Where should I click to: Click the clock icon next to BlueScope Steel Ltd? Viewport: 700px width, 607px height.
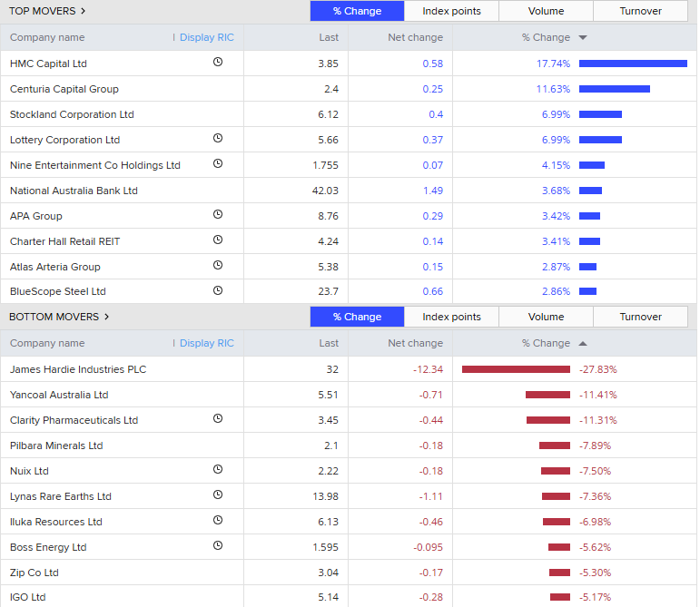(x=218, y=291)
